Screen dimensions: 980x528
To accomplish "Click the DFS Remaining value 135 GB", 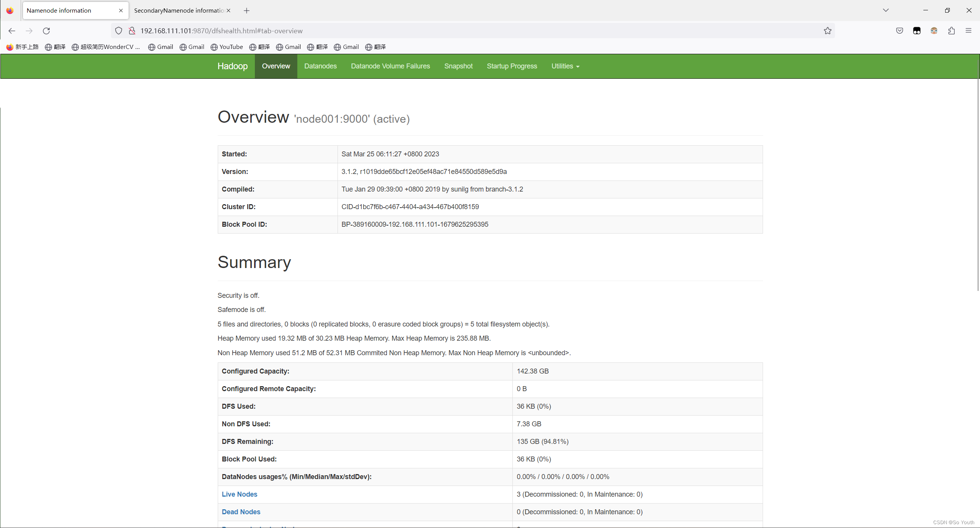I will click(x=543, y=442).
